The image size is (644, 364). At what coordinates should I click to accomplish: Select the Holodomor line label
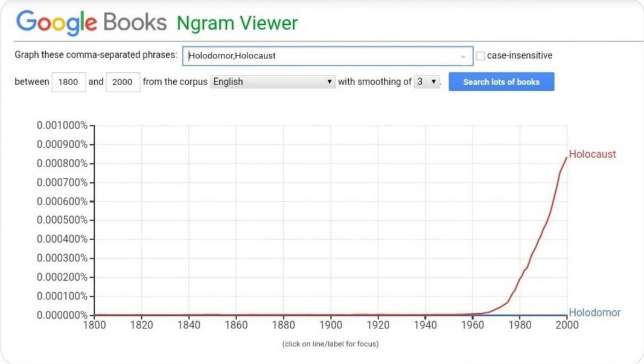click(595, 313)
